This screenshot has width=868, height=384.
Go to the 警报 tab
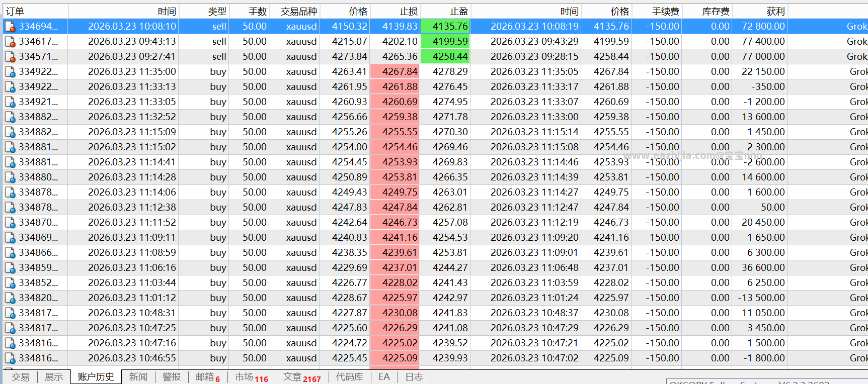point(172,377)
